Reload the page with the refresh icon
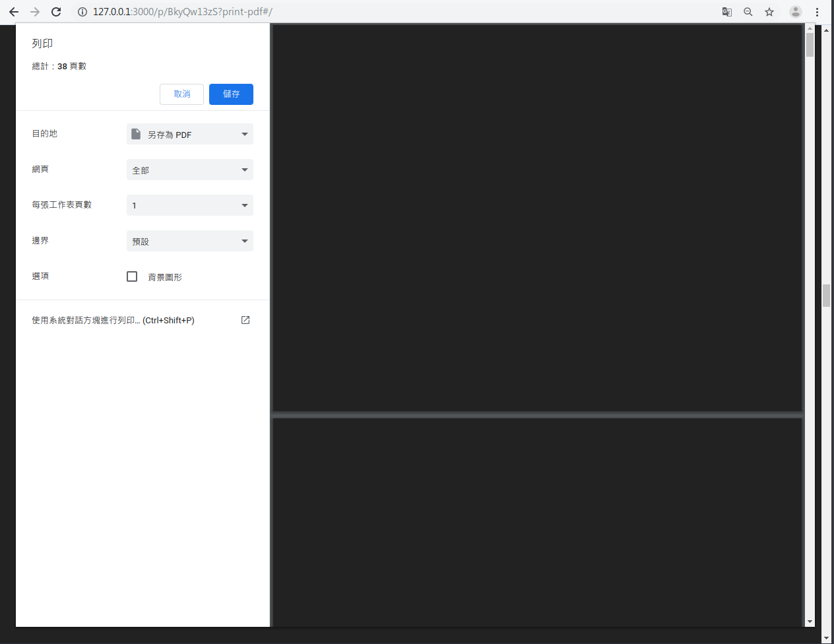 coord(56,12)
